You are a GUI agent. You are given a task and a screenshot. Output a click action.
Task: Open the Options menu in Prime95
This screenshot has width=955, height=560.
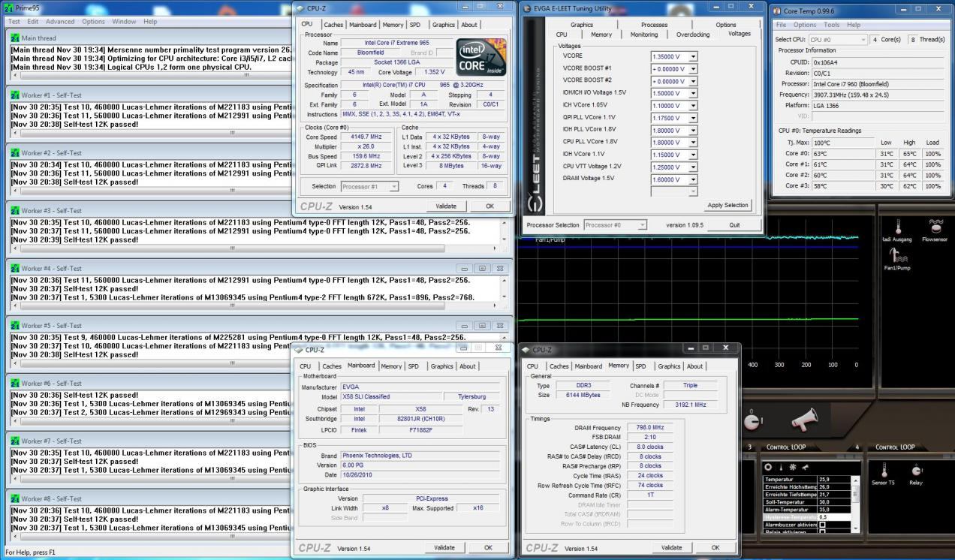pyautogui.click(x=94, y=22)
